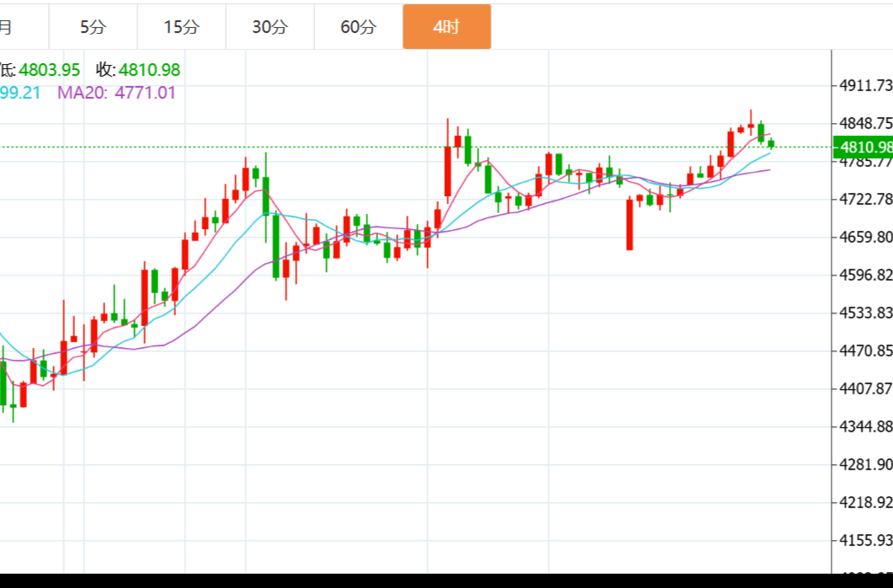893x588 pixels.
Task: Switch to the 5分 timeframe tab
Action: coord(93,27)
